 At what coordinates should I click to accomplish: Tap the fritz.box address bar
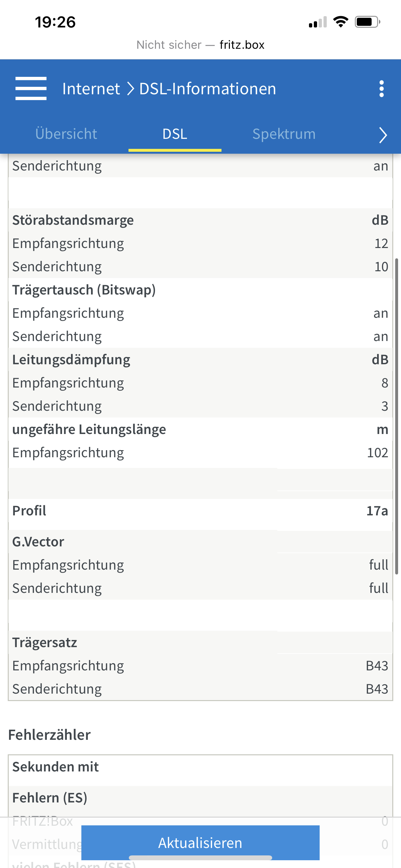tap(200, 45)
